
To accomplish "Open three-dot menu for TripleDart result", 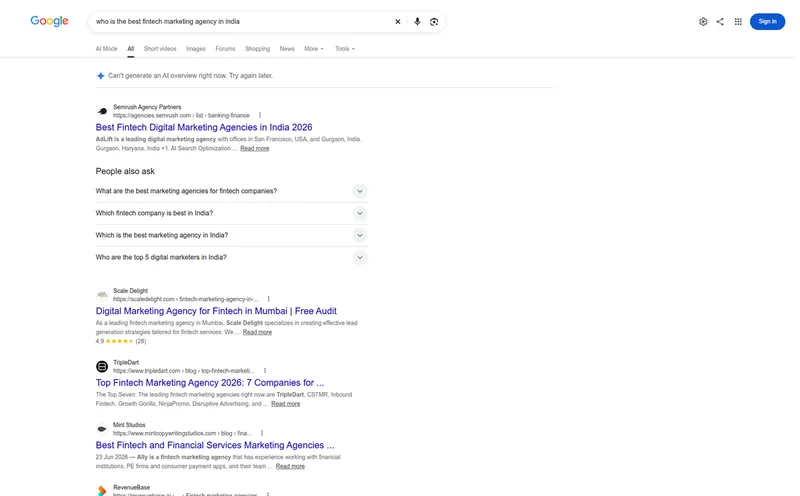I will pyautogui.click(x=265, y=370).
